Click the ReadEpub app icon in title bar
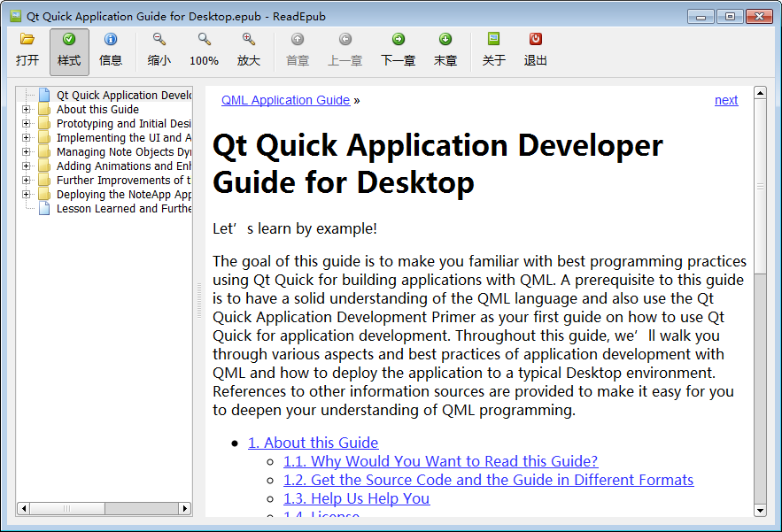Screen dimensions: 782x532 click(15, 16)
